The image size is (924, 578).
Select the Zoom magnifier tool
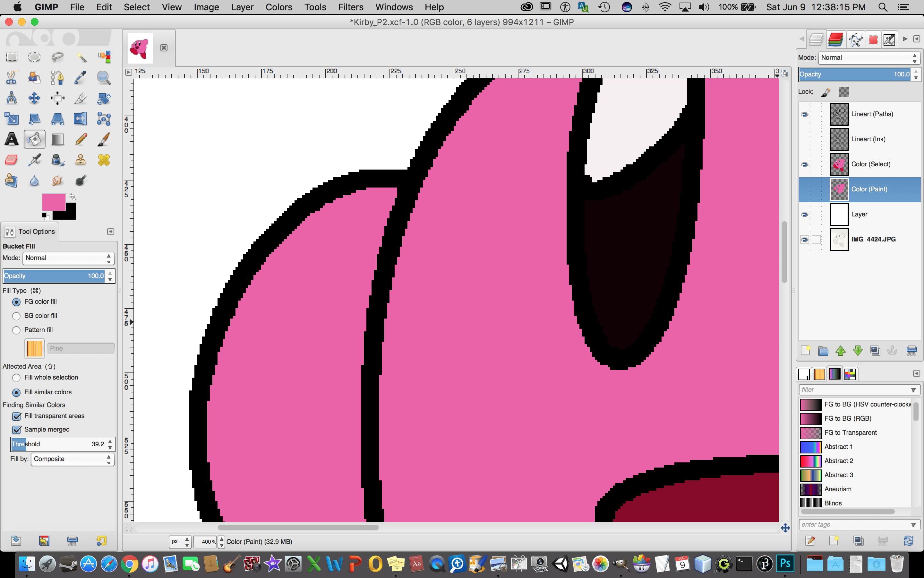104,78
